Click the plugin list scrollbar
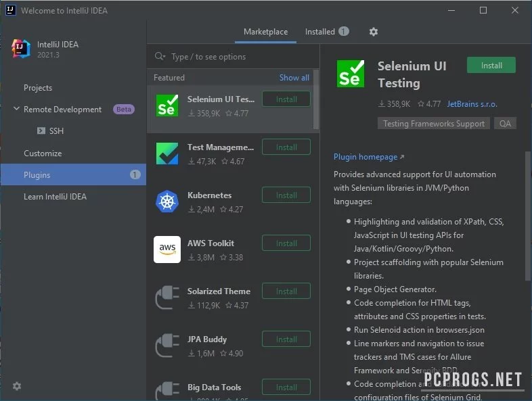The width and height of the screenshot is (532, 401). click(x=316, y=99)
